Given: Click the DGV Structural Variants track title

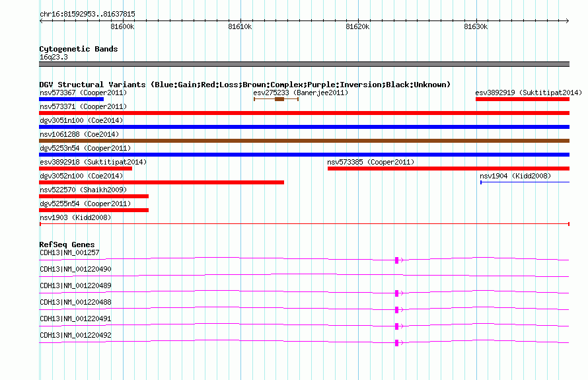Looking at the screenshot, I should coord(244,85).
